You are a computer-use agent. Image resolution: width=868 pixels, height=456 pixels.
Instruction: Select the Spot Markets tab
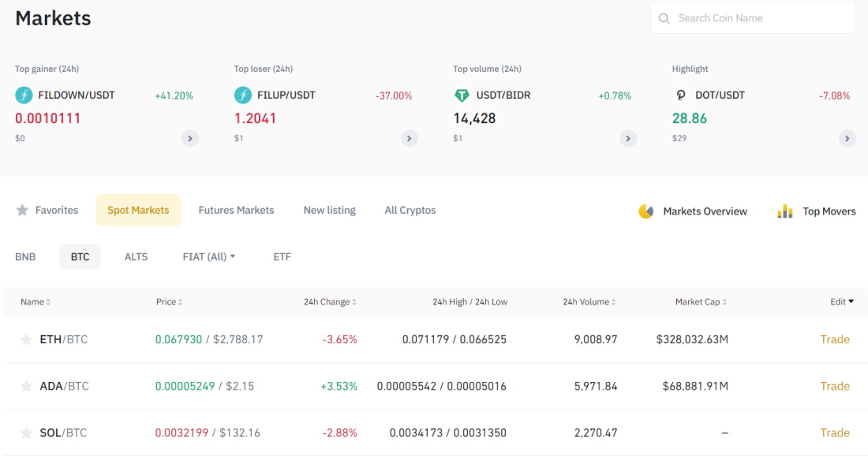138,210
